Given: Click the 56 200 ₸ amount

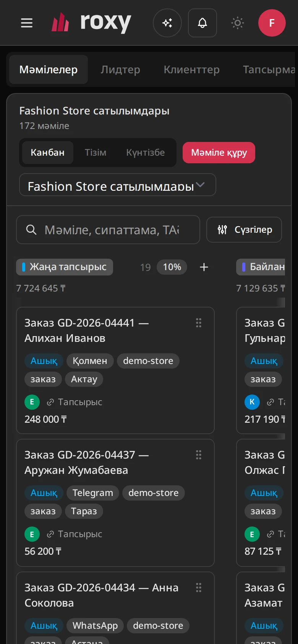Looking at the screenshot, I should coord(43,551).
